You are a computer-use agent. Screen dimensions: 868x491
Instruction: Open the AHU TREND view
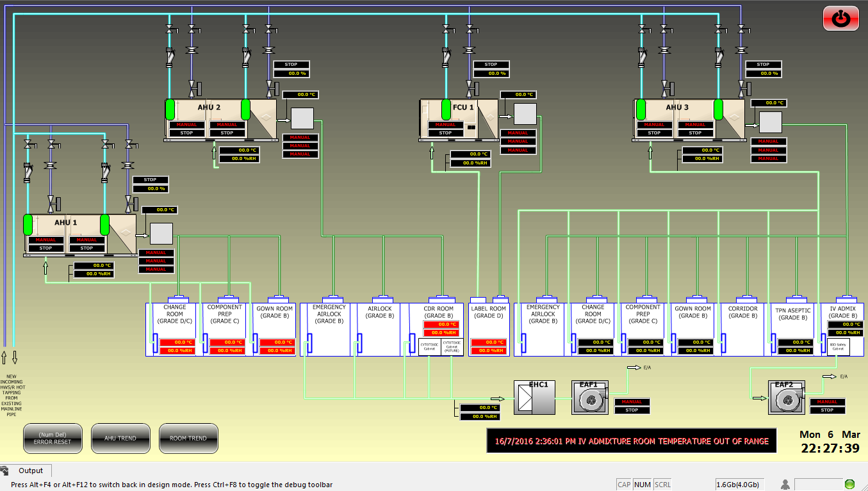click(x=120, y=439)
